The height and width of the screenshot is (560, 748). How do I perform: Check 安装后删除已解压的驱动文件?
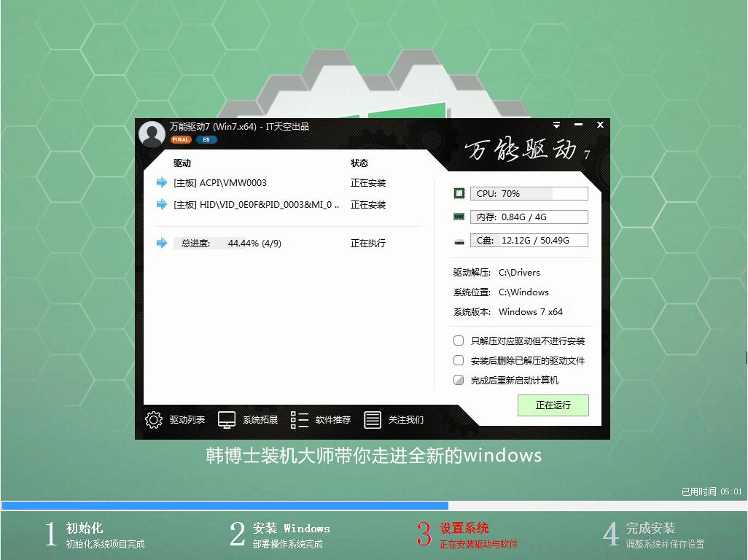(x=459, y=359)
